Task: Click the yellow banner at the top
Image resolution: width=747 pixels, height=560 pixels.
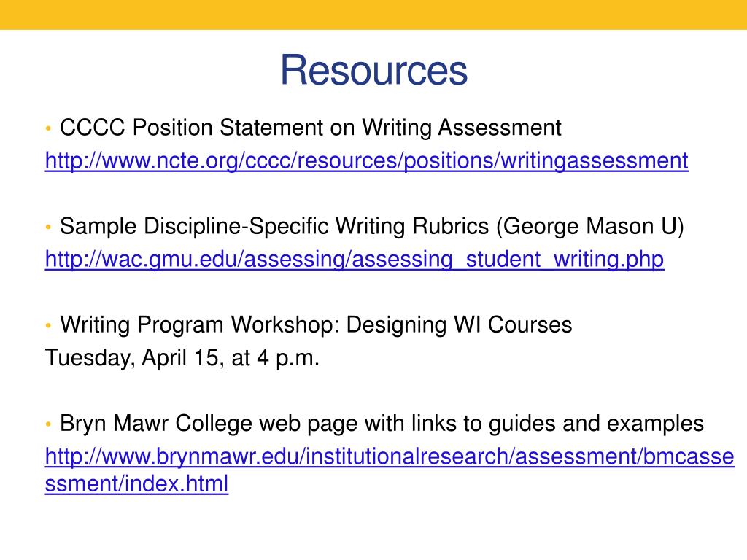Action: pos(373,15)
